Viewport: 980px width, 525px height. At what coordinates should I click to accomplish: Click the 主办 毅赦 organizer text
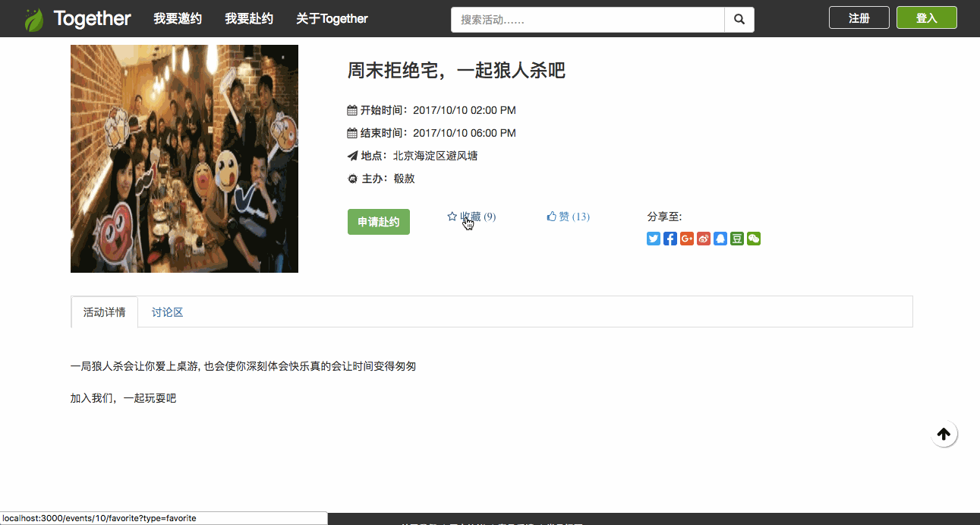[x=382, y=179]
